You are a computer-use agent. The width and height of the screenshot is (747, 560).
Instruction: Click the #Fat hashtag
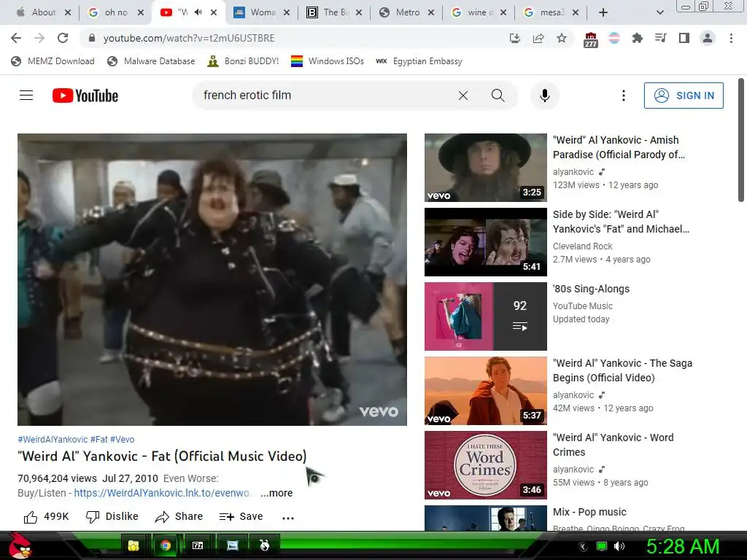point(99,440)
